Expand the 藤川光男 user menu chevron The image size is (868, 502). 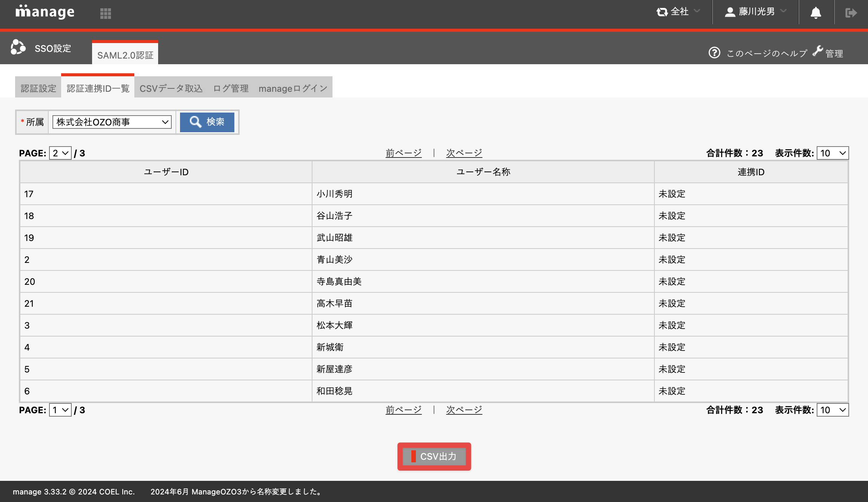point(783,11)
